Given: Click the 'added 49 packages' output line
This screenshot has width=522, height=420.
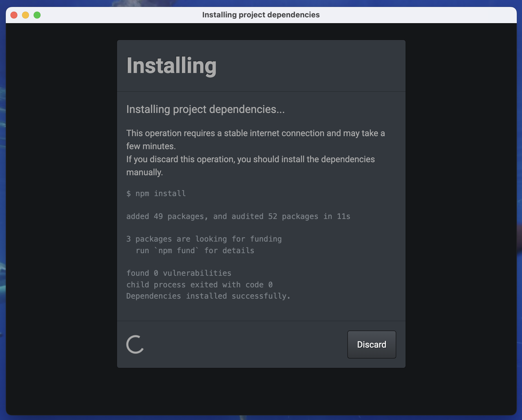Looking at the screenshot, I should [238, 216].
